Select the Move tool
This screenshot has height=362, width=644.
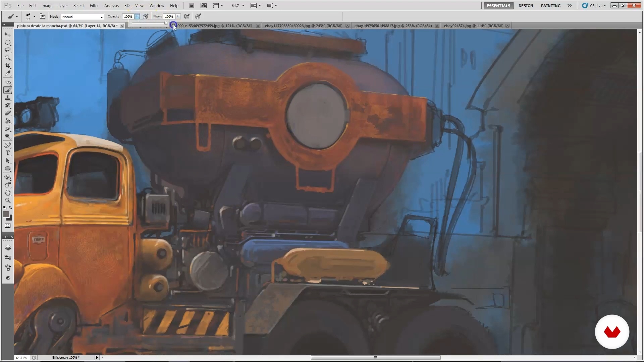point(8,35)
